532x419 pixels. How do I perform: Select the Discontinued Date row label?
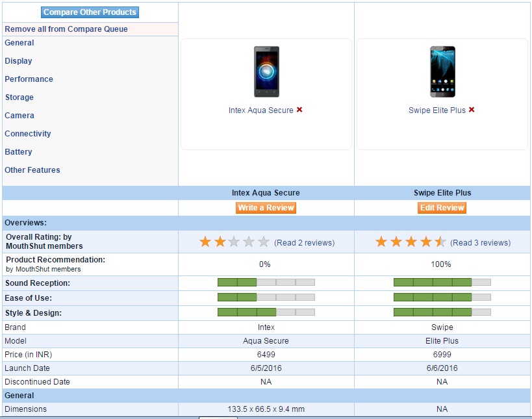click(37, 382)
